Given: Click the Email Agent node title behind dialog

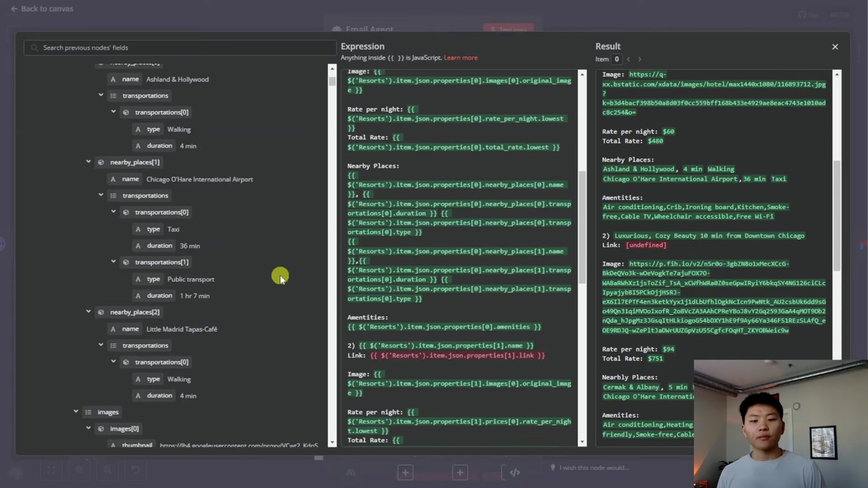Looking at the screenshot, I should click(x=369, y=29).
